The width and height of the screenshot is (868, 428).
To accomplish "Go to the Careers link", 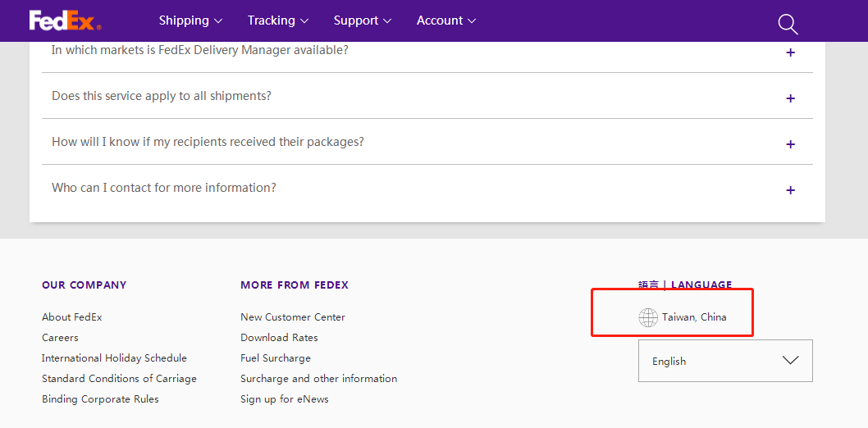I will pyautogui.click(x=60, y=337).
